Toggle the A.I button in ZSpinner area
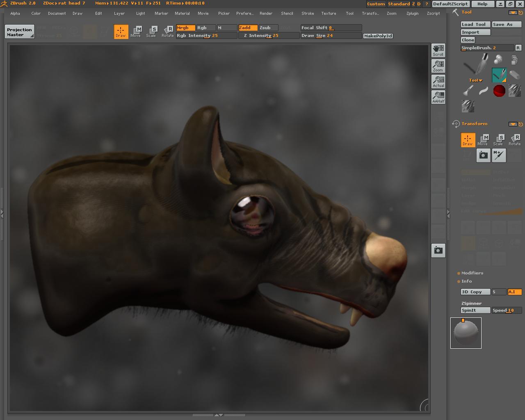The width and height of the screenshot is (525, 420). 514,292
